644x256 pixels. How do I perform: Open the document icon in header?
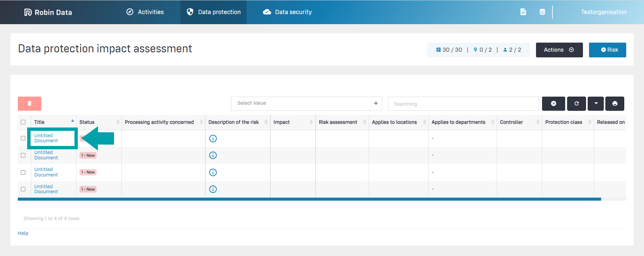pos(523,12)
